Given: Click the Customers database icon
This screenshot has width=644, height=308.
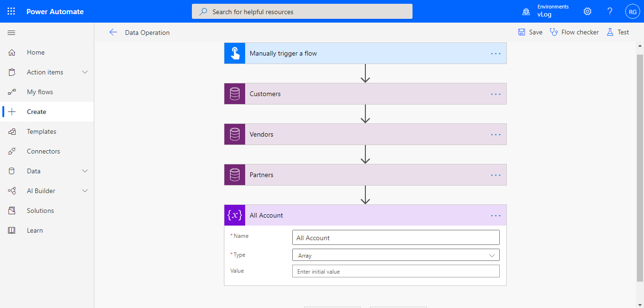Looking at the screenshot, I should point(235,94).
